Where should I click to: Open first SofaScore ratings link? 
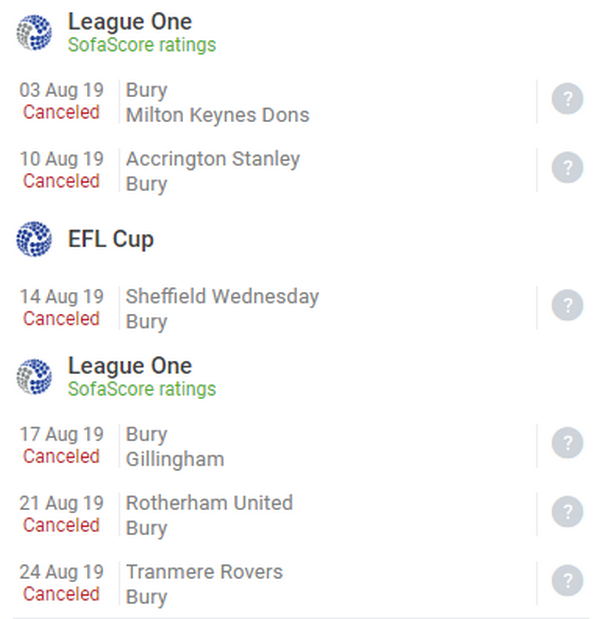(x=141, y=45)
